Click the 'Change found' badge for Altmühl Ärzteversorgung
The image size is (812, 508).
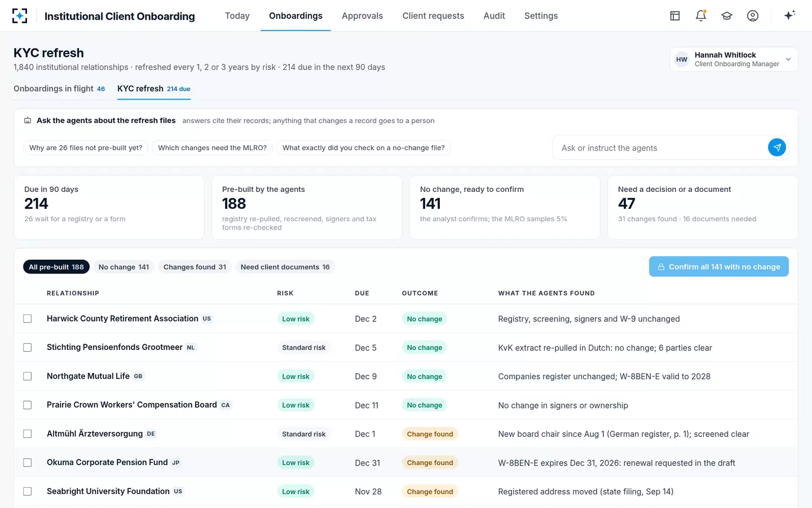pyautogui.click(x=430, y=434)
